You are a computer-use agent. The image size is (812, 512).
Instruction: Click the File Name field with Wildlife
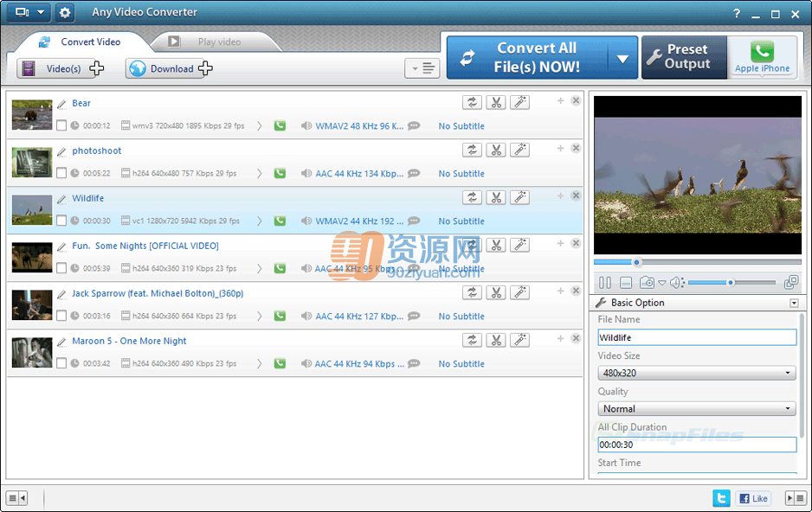pyautogui.click(x=697, y=337)
